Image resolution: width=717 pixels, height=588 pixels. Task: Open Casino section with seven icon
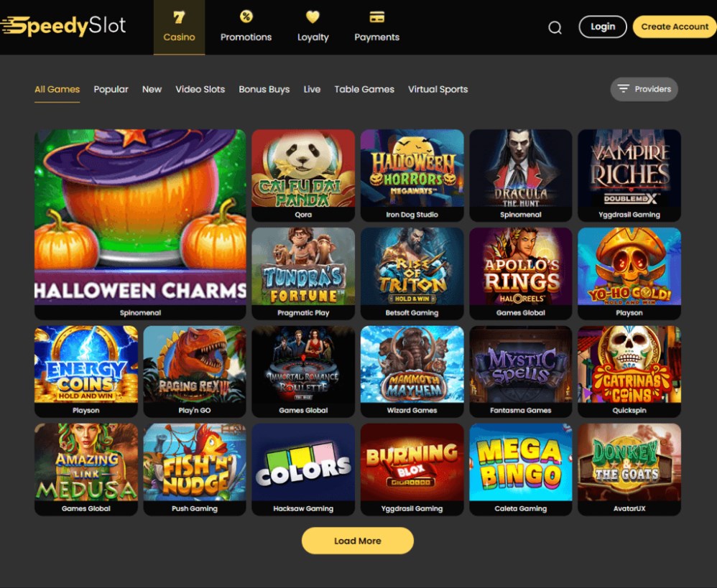pyautogui.click(x=180, y=27)
